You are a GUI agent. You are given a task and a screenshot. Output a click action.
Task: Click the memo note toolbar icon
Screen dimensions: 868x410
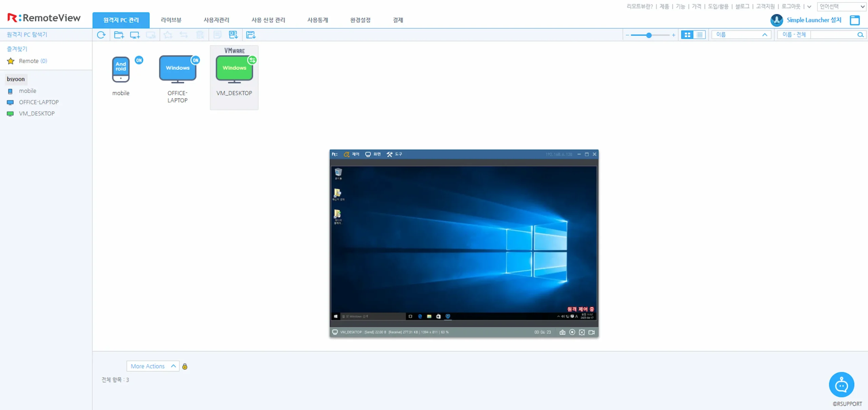coord(217,35)
